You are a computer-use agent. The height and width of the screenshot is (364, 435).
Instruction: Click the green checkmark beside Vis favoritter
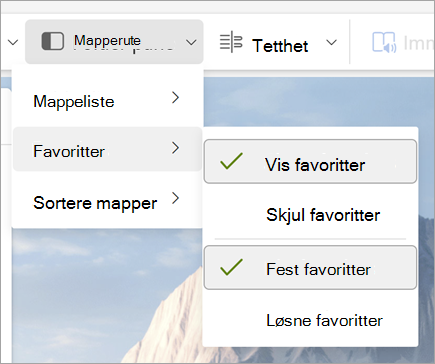[231, 161]
